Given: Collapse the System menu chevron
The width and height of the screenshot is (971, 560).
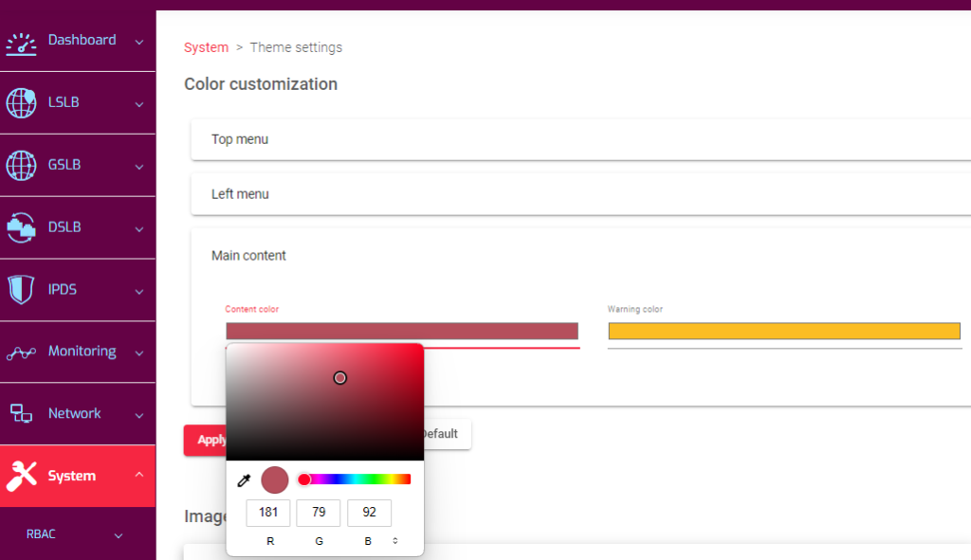Looking at the screenshot, I should 138,475.
